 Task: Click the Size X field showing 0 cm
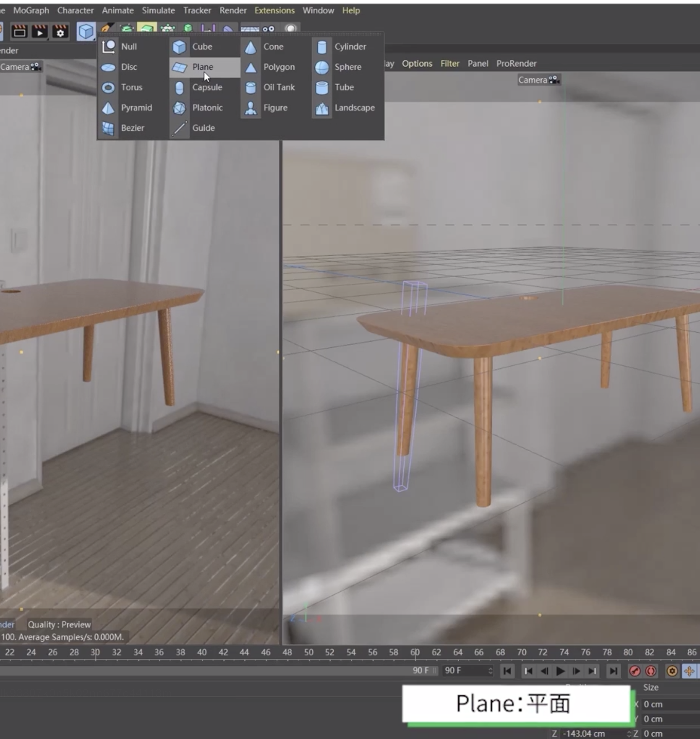coord(671,704)
